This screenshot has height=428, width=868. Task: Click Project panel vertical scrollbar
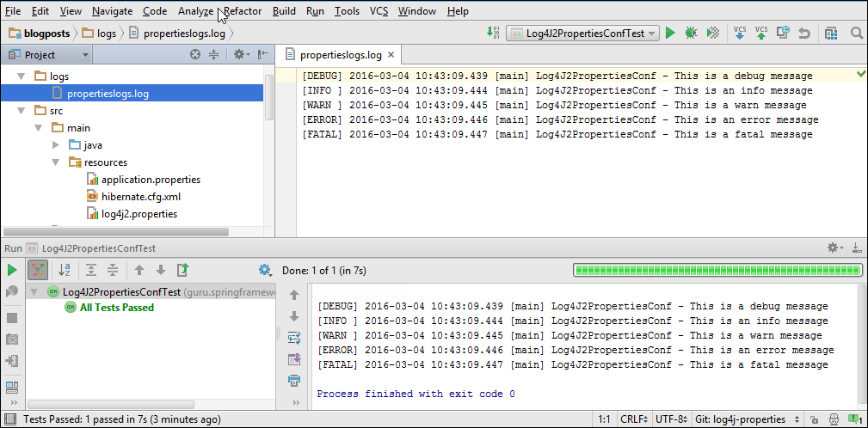coord(269,97)
